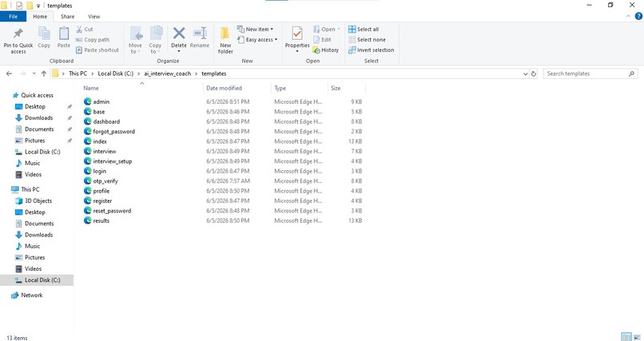Open Quick Access Toolbar customize dropdown

[38, 6]
